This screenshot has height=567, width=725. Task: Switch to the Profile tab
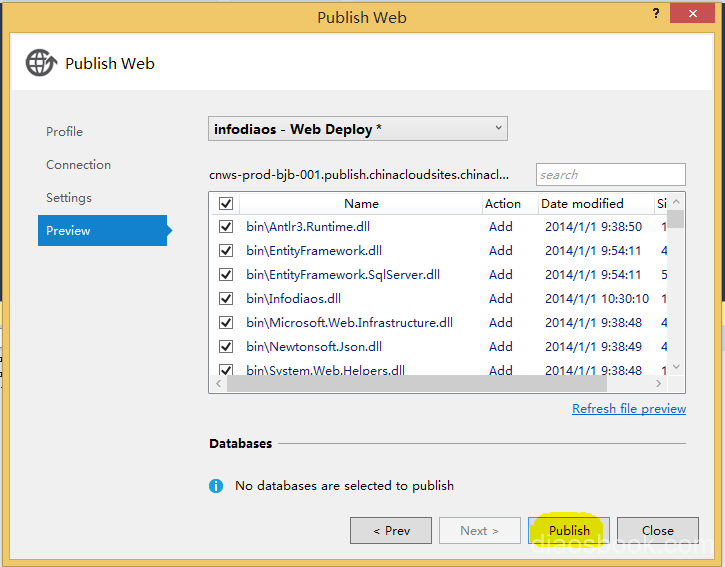tap(65, 132)
